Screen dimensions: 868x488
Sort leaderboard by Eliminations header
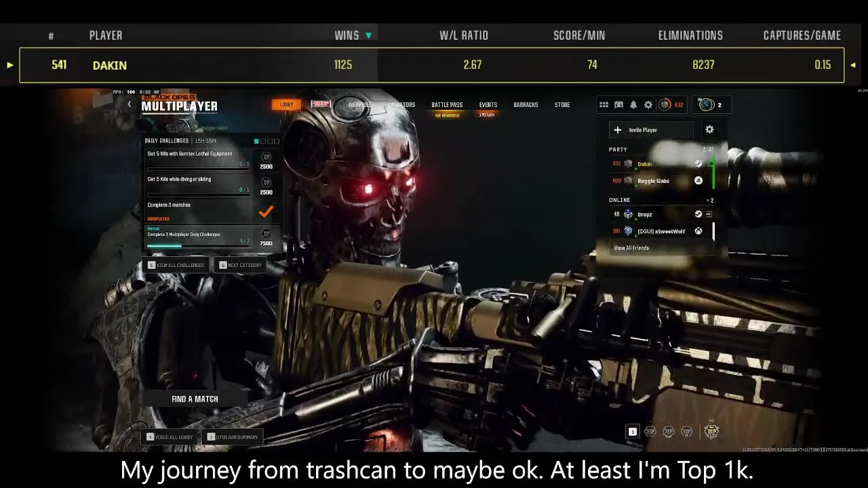tap(690, 36)
